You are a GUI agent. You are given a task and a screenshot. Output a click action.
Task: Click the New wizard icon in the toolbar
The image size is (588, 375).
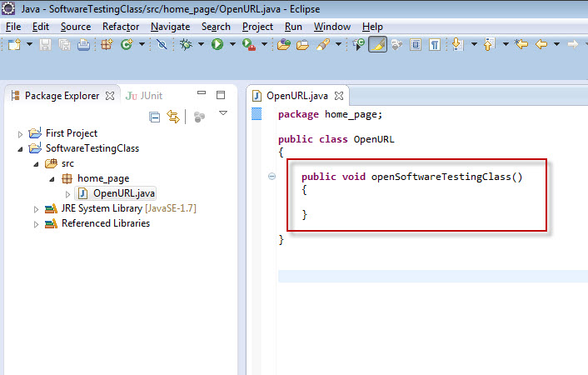pos(14,45)
